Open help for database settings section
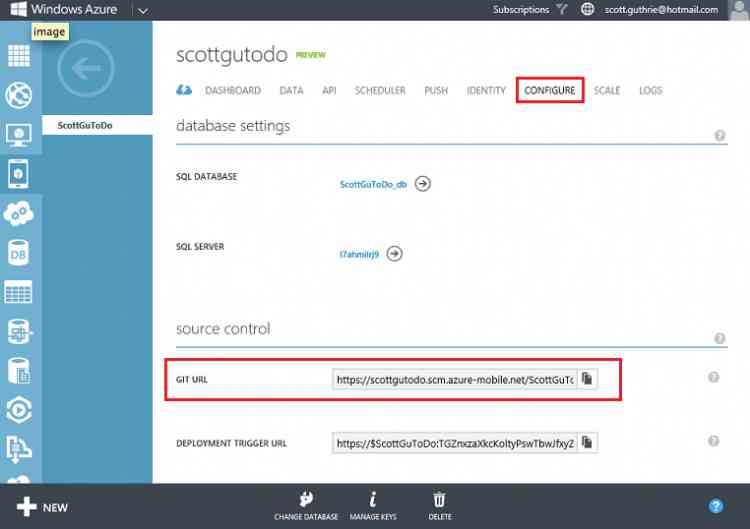 coord(719,135)
